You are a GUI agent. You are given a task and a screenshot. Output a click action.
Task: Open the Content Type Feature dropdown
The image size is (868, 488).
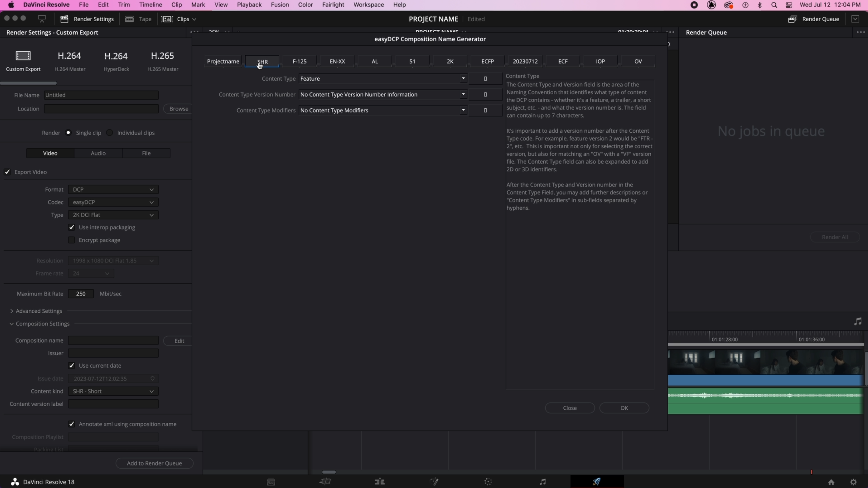point(383,79)
